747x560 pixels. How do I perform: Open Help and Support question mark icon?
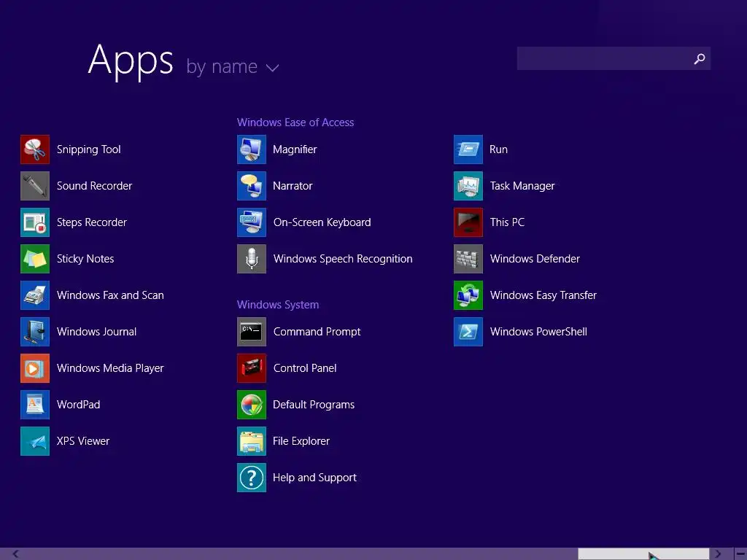(x=252, y=478)
